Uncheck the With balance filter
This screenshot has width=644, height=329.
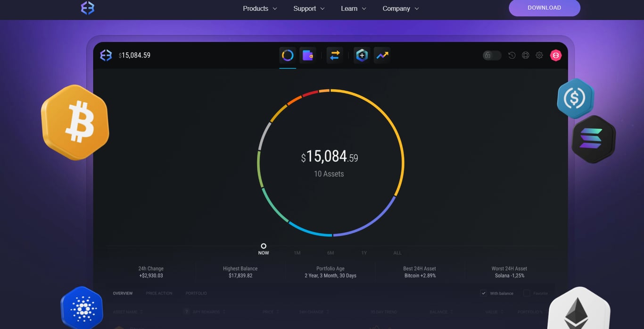pos(483,293)
